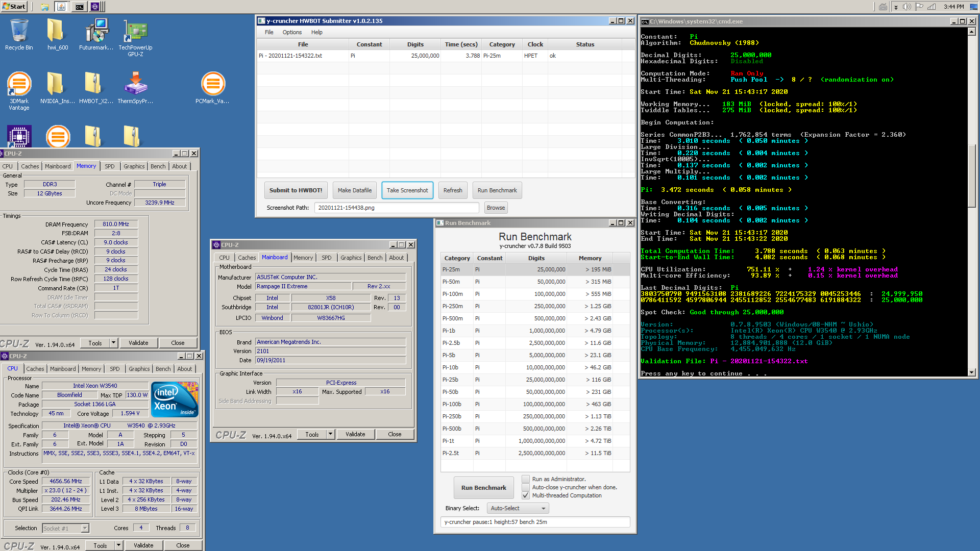Click the y-cruncher Submitter title bar icon
The image size is (980, 551).
(261, 21)
